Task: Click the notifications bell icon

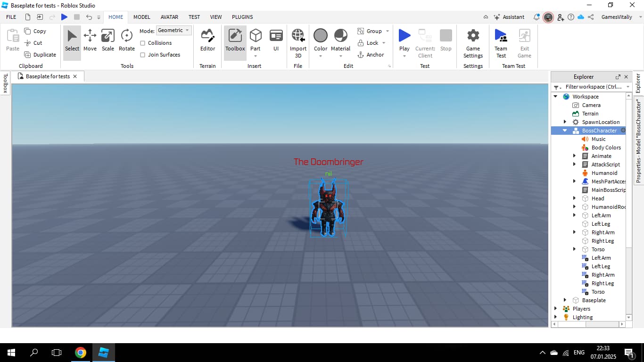Action: [537, 17]
